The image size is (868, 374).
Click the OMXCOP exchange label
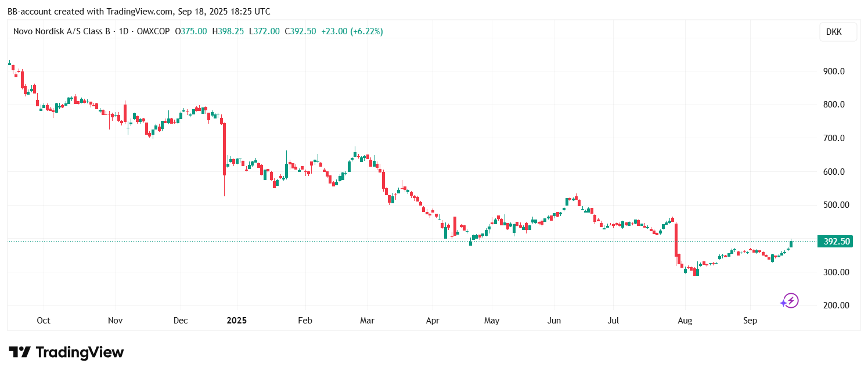click(x=153, y=31)
